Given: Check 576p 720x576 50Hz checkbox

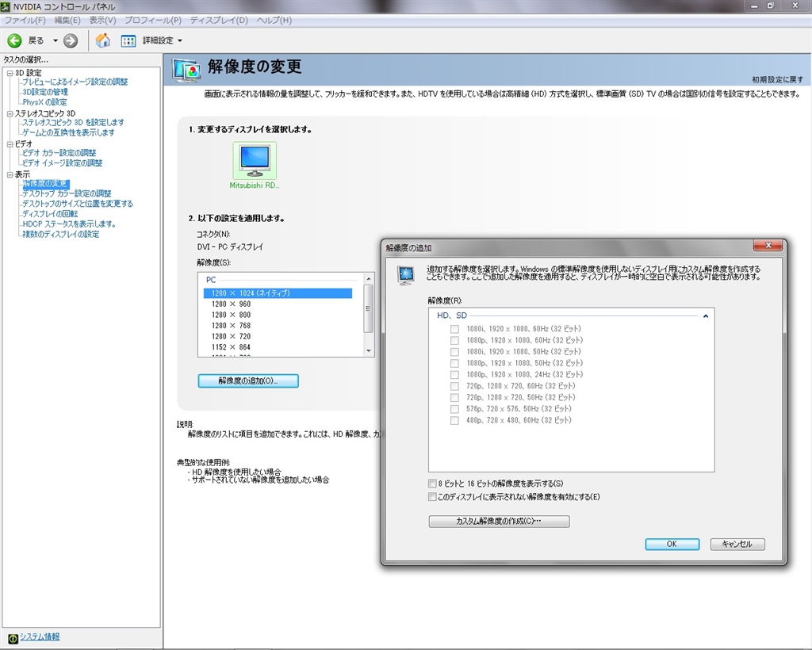Looking at the screenshot, I should click(x=454, y=409).
